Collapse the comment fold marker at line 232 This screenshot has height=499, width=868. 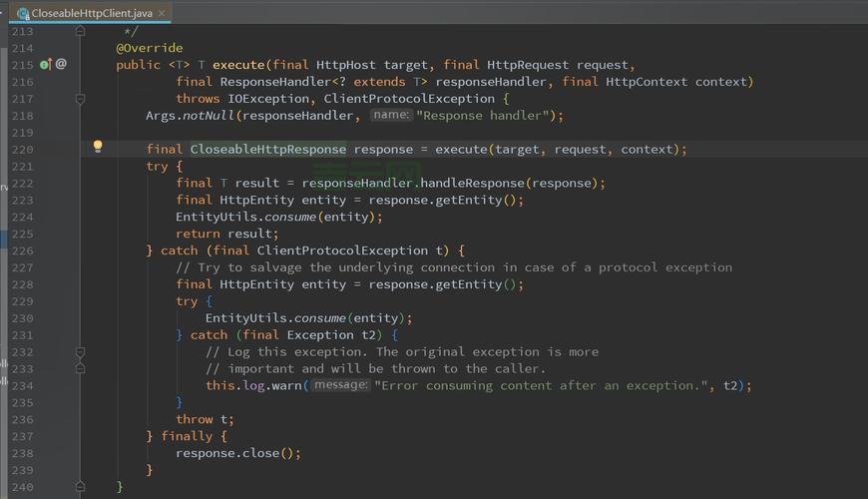tap(81, 352)
